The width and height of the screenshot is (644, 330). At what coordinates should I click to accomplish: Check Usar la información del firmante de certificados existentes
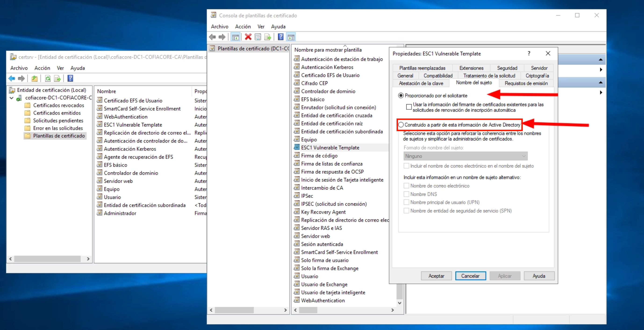(x=409, y=107)
